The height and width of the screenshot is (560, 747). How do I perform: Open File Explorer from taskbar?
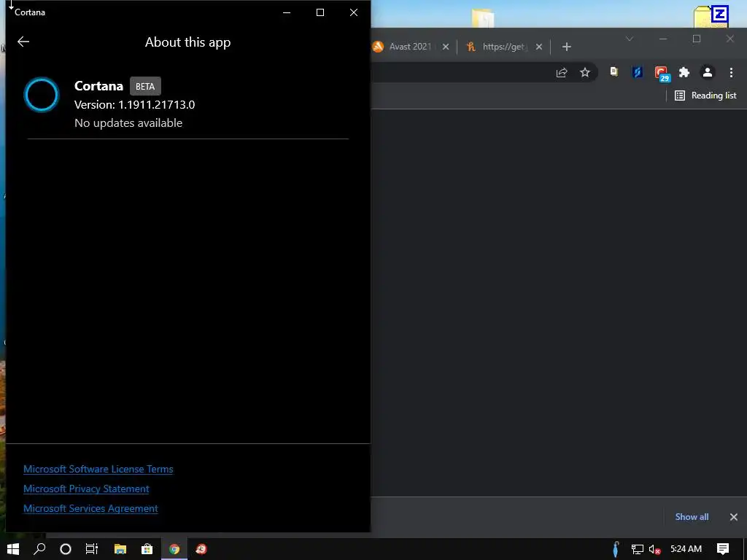pyautogui.click(x=120, y=549)
